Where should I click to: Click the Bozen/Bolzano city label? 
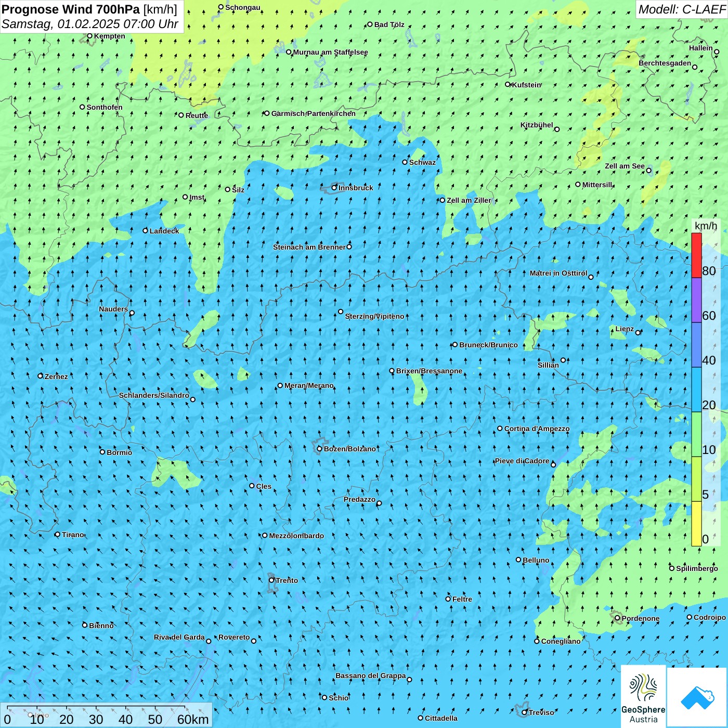[349, 449]
